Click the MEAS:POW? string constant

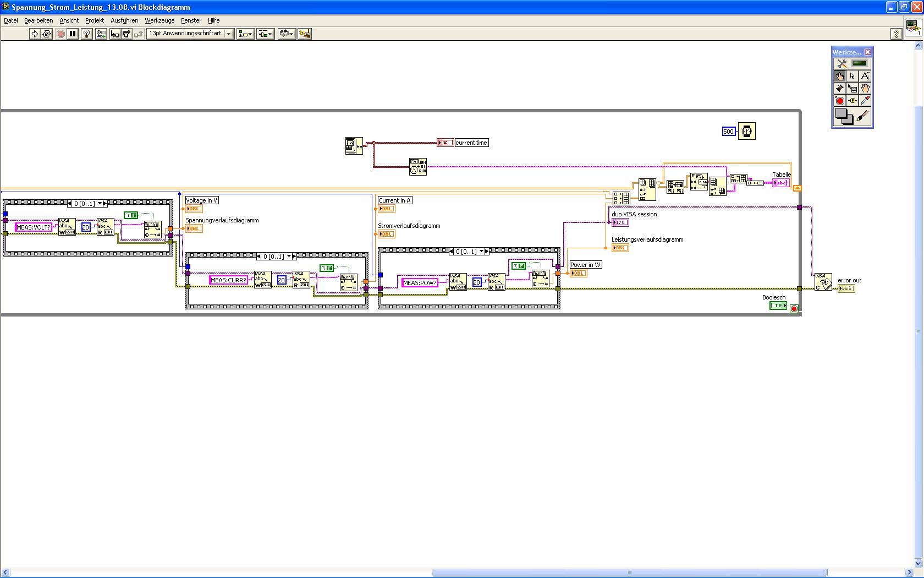click(x=420, y=283)
